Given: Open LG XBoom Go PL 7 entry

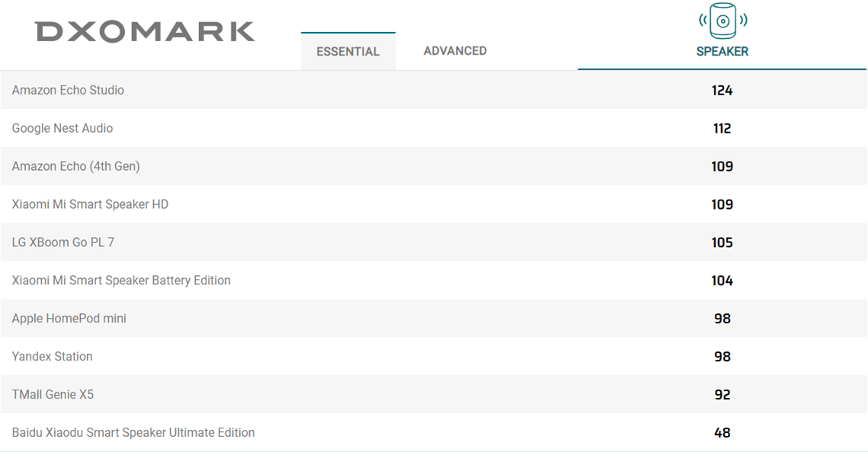Looking at the screenshot, I should [63, 242].
